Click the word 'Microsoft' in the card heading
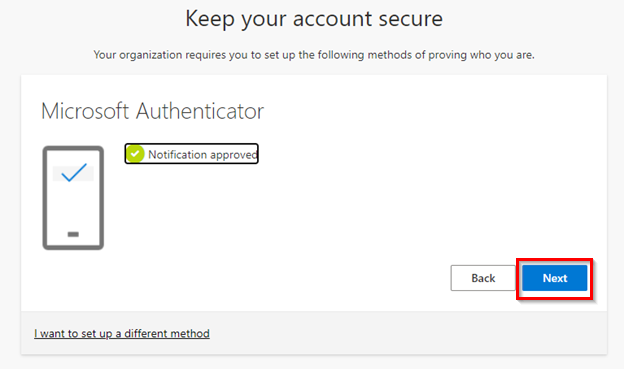Image resolution: width=624 pixels, height=369 pixels. pyautogui.click(x=85, y=111)
